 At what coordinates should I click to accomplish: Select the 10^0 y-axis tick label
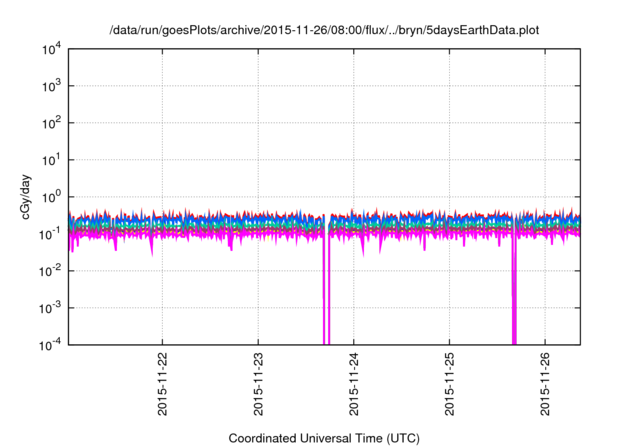point(52,197)
